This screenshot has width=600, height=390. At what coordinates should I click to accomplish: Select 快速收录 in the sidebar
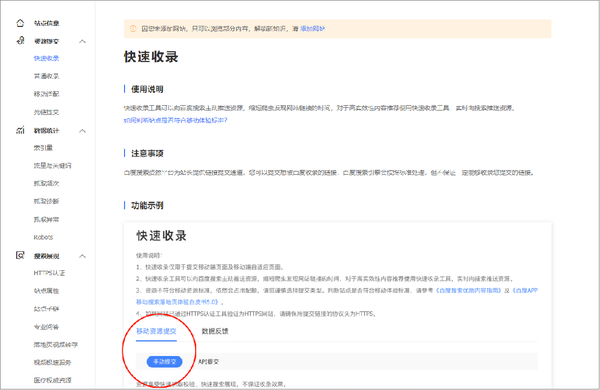tap(46, 59)
